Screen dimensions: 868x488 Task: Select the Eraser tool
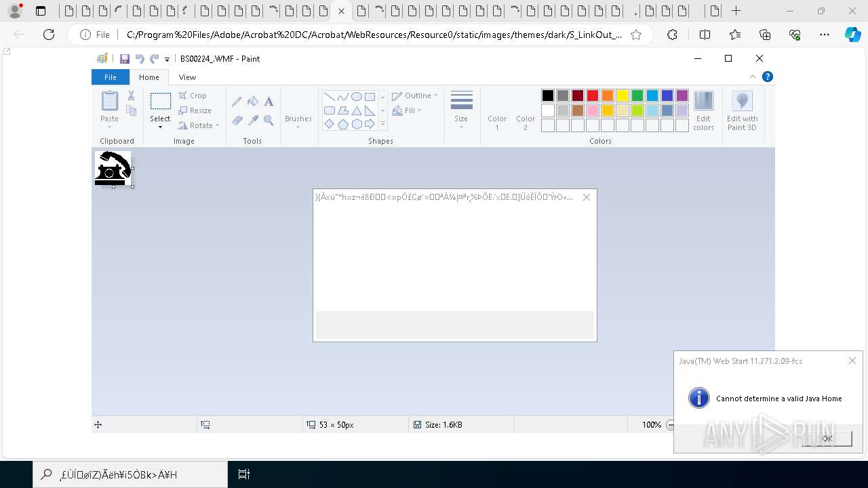(x=237, y=120)
